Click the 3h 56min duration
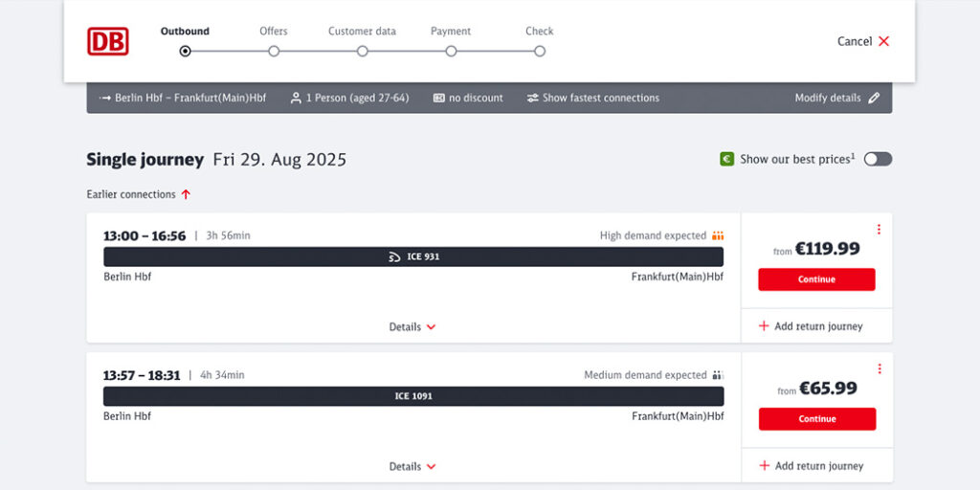 [x=228, y=235]
